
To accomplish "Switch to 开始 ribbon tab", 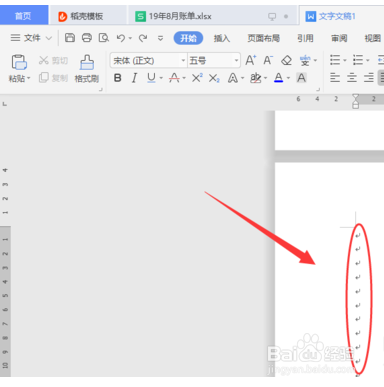I will (x=188, y=38).
